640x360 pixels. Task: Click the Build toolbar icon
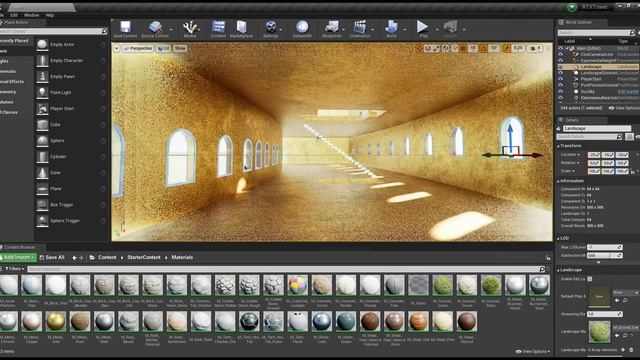click(391, 29)
